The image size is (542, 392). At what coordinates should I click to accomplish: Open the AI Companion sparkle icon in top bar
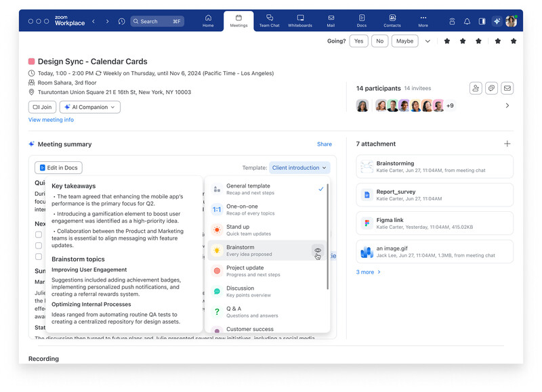pyautogui.click(x=497, y=21)
